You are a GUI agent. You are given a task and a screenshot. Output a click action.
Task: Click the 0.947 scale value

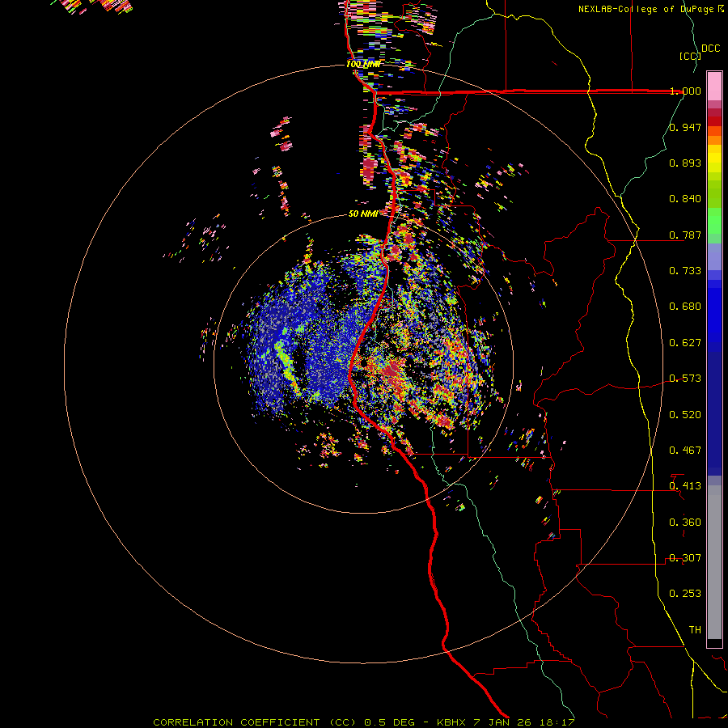coord(685,127)
